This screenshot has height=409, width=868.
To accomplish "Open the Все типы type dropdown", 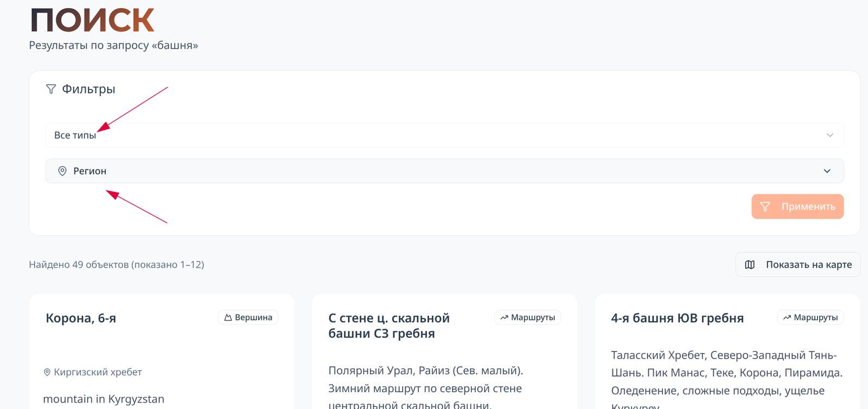I will click(x=434, y=135).
